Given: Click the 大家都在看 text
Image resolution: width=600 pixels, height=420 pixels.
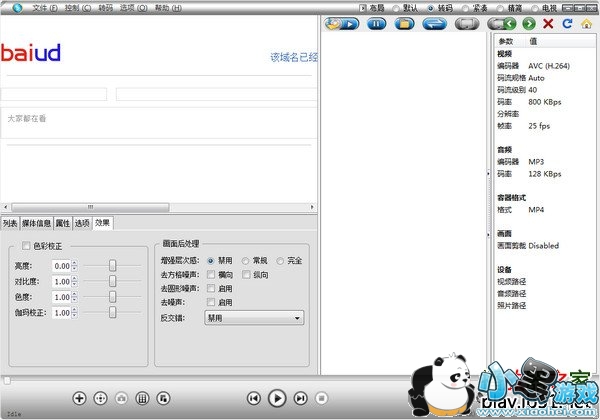Looking at the screenshot, I should point(27,119).
